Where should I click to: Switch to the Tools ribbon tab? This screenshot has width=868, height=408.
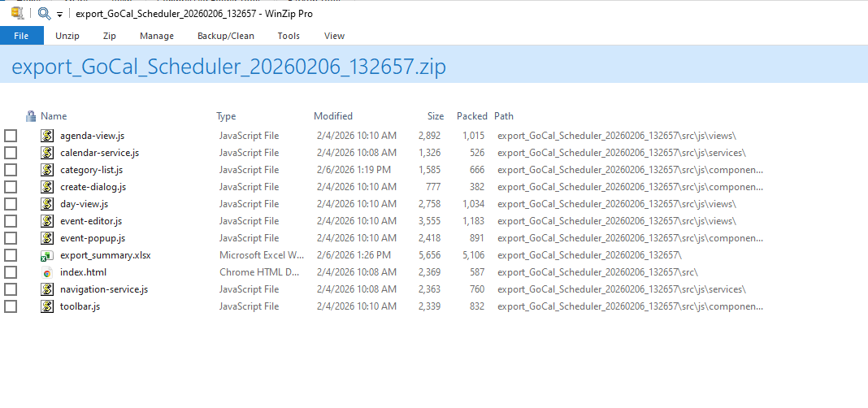[x=289, y=36]
